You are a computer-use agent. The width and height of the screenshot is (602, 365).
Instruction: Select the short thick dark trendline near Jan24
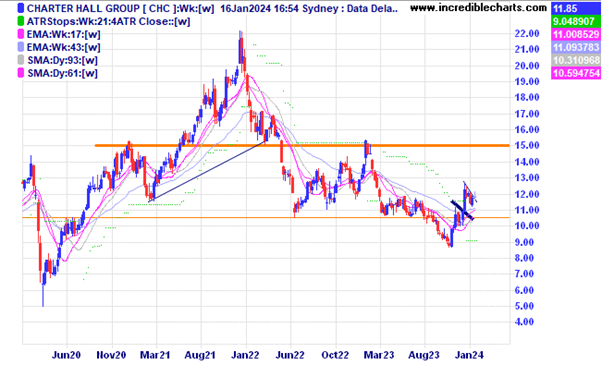(463, 210)
